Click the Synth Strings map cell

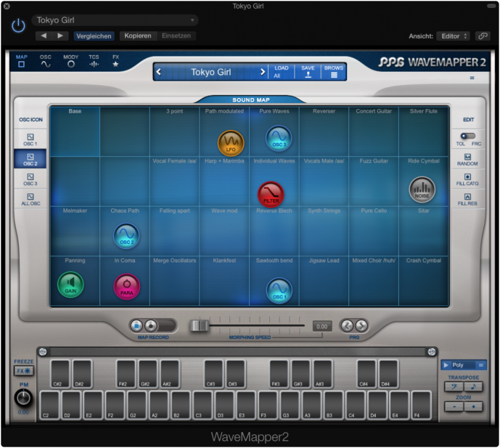(324, 231)
